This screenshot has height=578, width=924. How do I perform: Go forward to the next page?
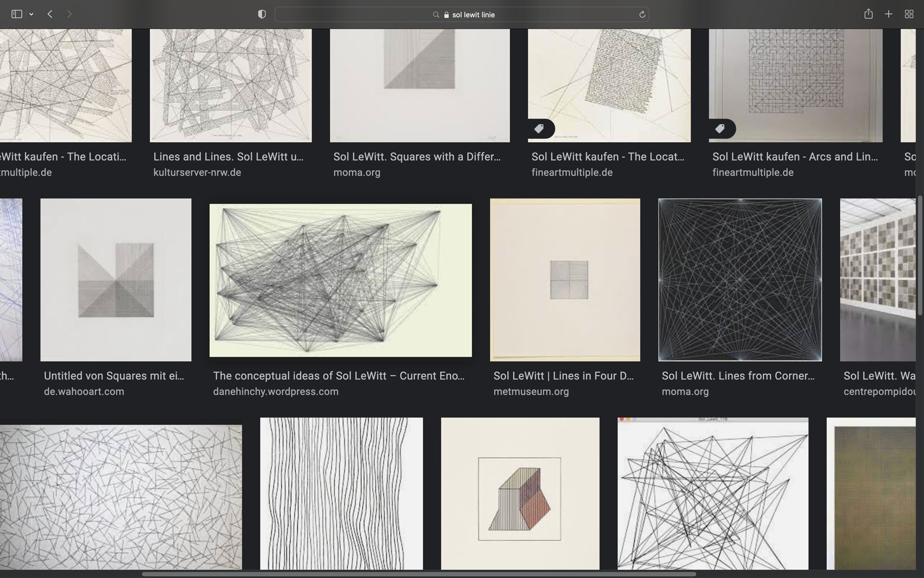click(69, 14)
